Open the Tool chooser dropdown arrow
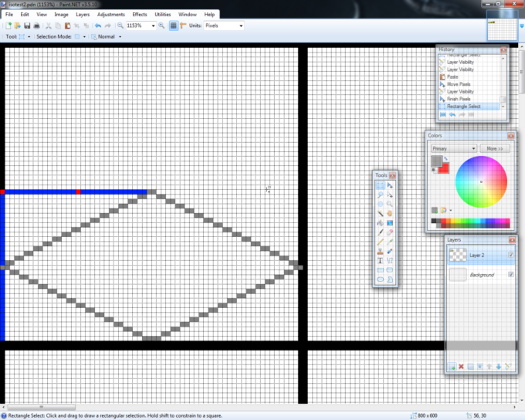Screen dimensions: 525x420 point(29,37)
